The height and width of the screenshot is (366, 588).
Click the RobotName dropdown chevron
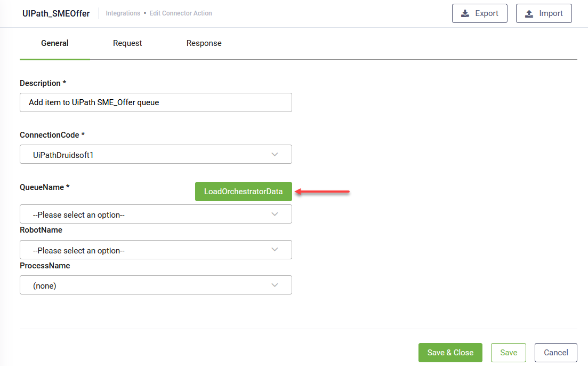(x=275, y=249)
